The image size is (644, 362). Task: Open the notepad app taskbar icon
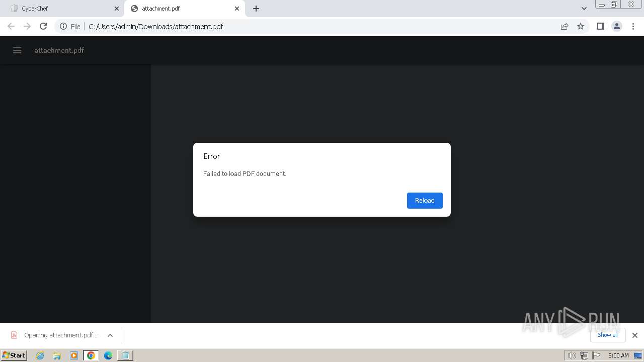125,355
